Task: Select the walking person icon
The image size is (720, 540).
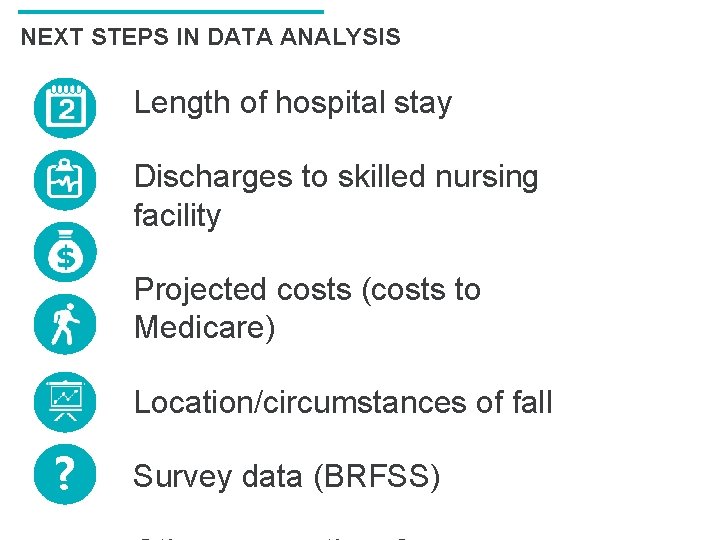Action: [x=65, y=324]
